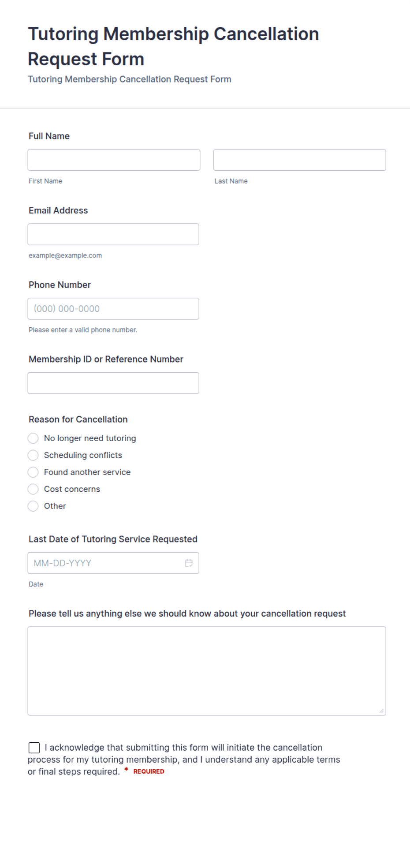The width and height of the screenshot is (410, 868).
Task: Select the form subtitle text
Action: tap(130, 79)
